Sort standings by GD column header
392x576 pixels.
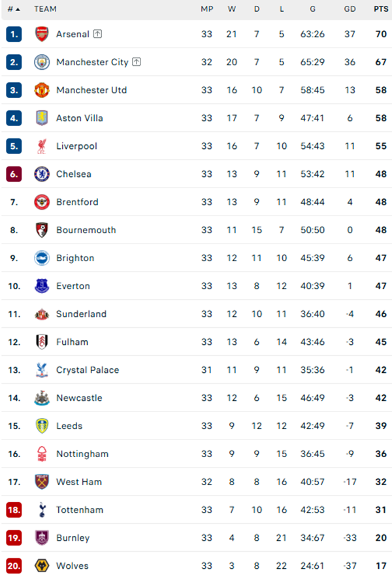tap(350, 9)
